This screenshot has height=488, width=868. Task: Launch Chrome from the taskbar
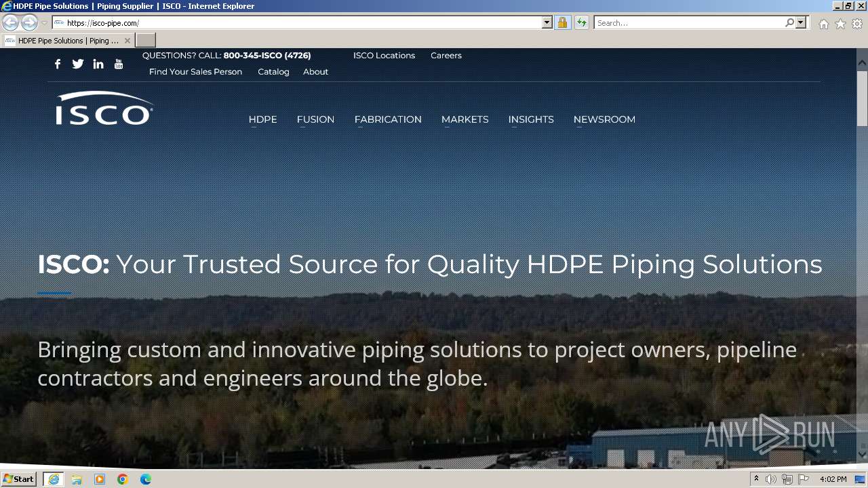click(123, 479)
